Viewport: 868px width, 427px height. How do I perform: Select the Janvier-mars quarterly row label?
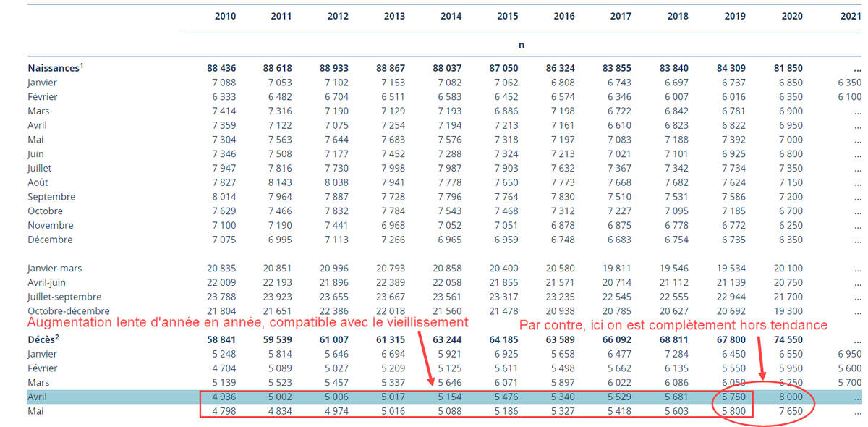55,269
